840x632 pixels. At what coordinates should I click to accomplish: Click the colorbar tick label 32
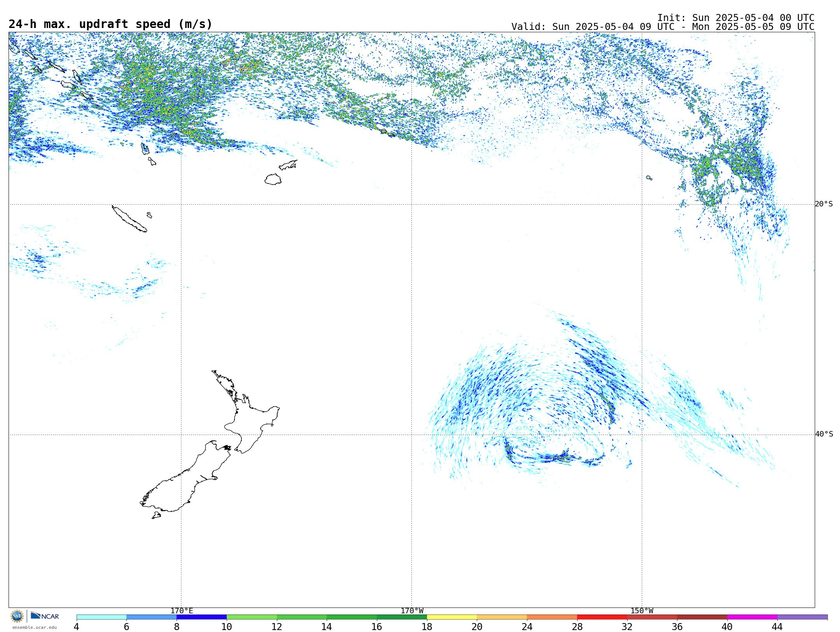tap(627, 627)
